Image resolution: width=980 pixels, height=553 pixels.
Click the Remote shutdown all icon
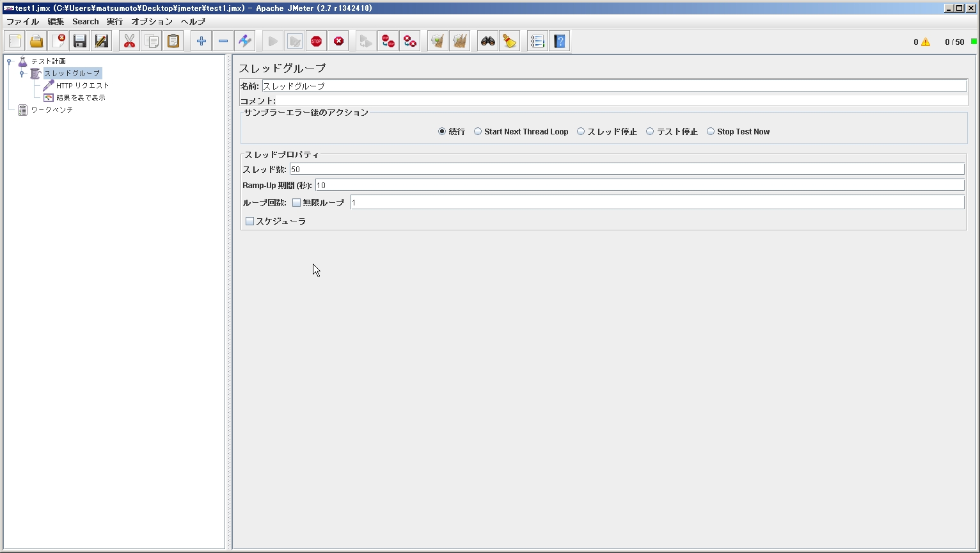[x=410, y=41]
